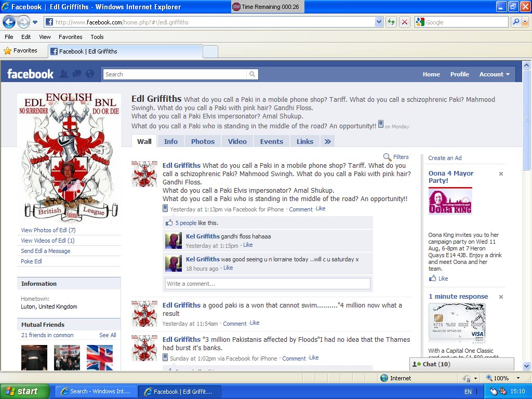Click the View Photos of Edl link

coord(48,230)
